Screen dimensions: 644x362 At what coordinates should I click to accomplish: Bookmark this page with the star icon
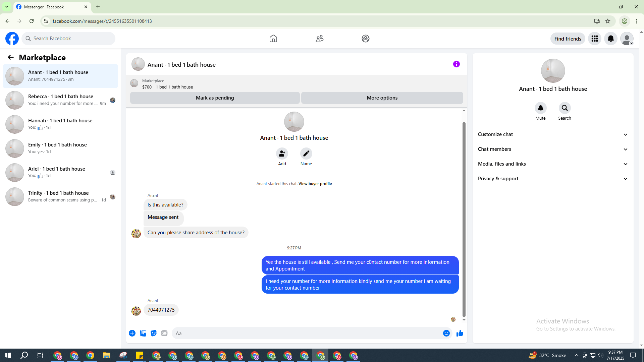[x=608, y=21]
